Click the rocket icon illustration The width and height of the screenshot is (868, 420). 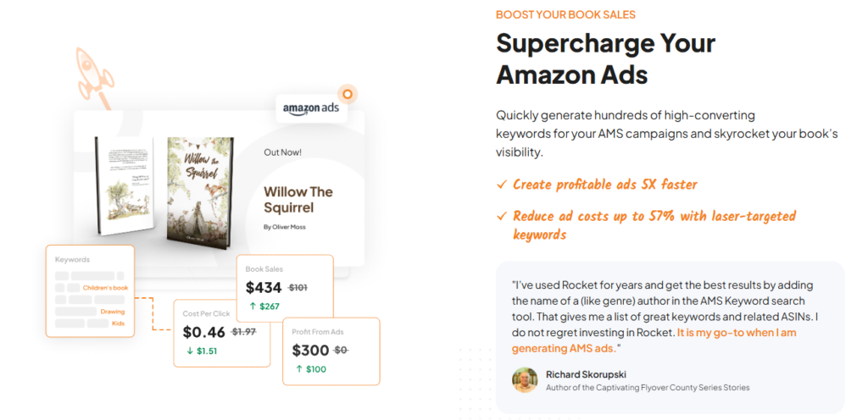[95, 77]
